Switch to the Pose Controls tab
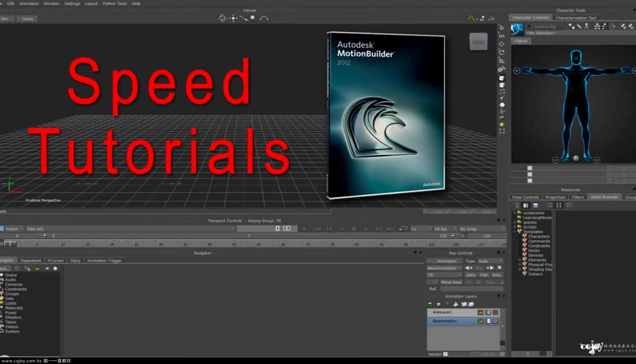Screen dimensions: 636x364 tap(525, 197)
